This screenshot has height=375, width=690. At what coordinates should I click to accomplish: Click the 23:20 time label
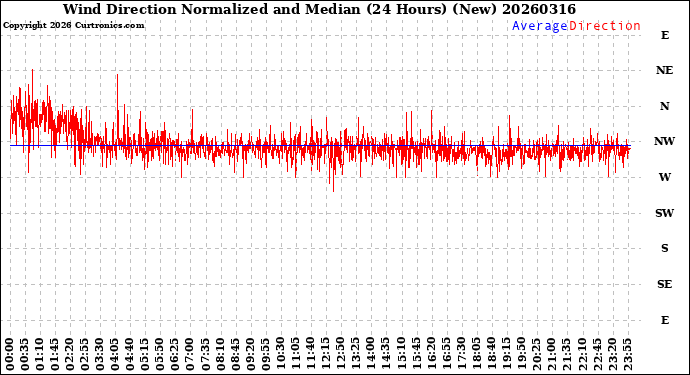pyautogui.click(x=613, y=354)
